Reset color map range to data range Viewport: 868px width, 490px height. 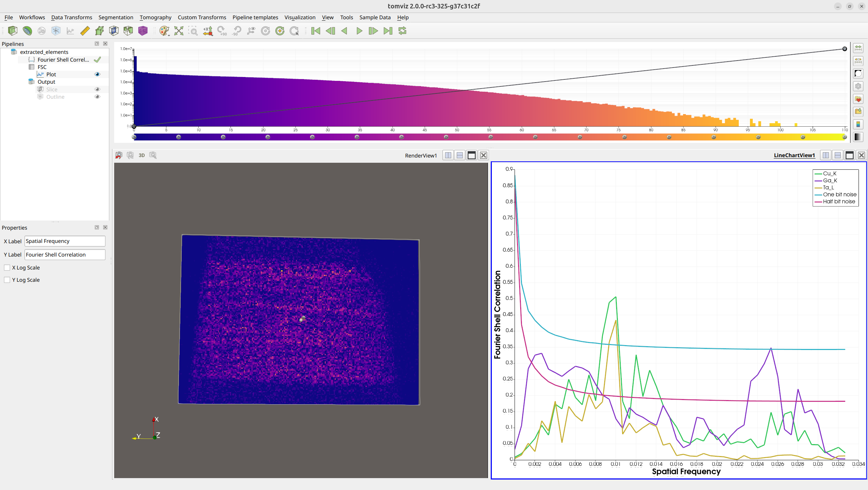coord(858,48)
